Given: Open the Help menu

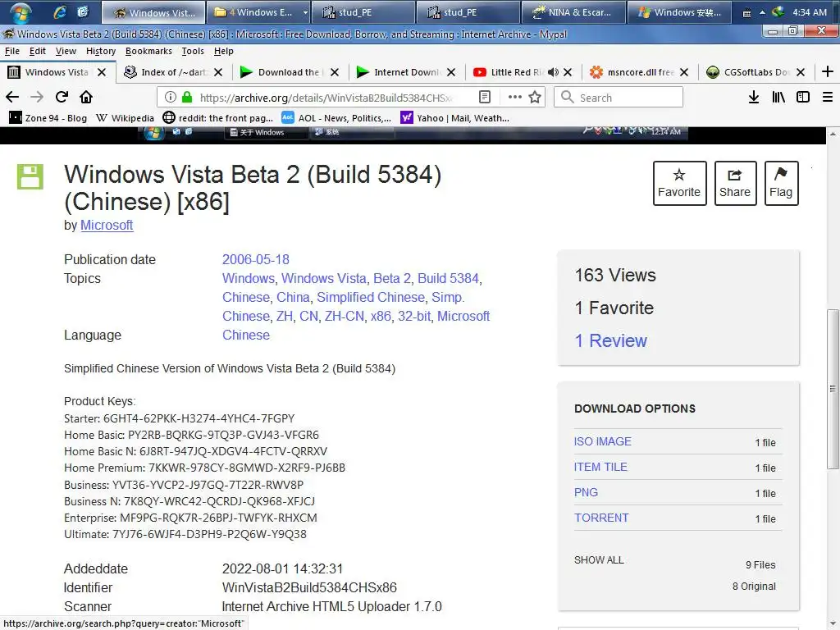Looking at the screenshot, I should 224,51.
